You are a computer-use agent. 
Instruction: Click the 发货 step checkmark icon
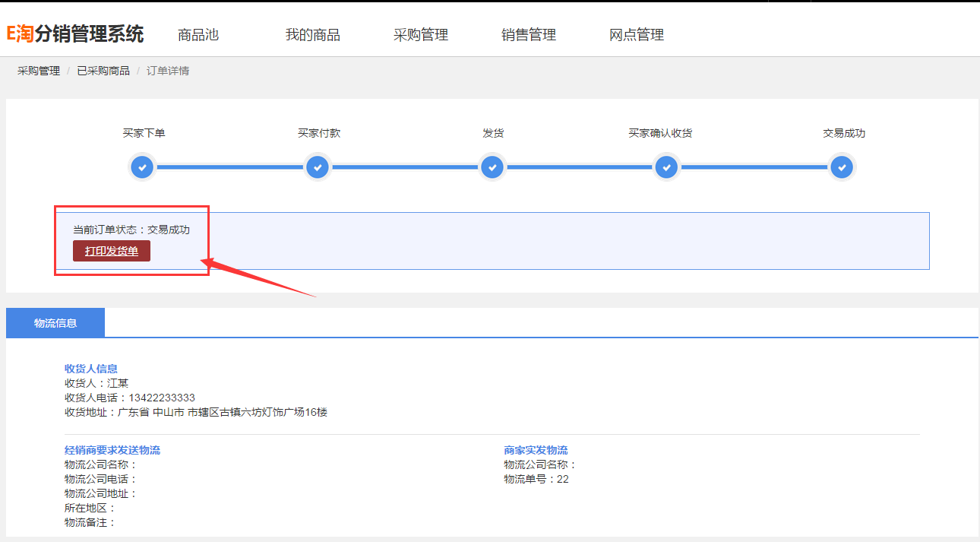(492, 167)
